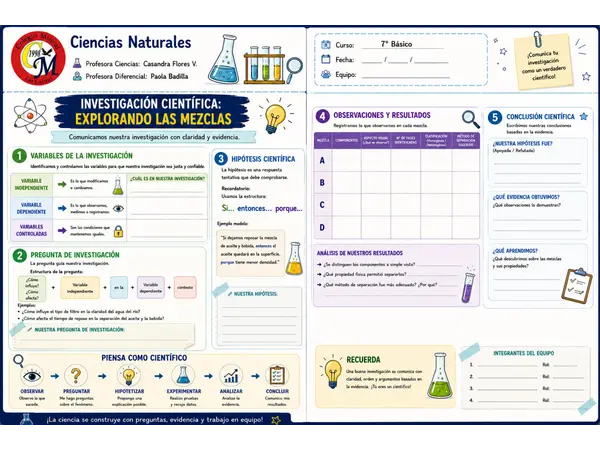
Task: Click the Piensa Como Científico heading
Action: (x=144, y=358)
